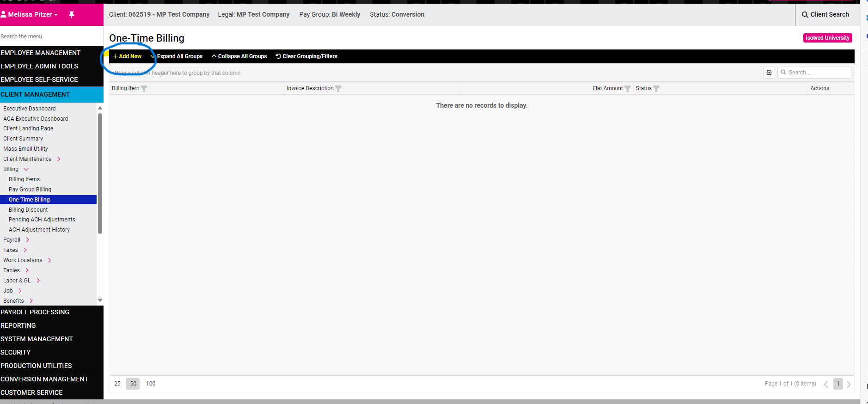
Task: Click the menu scrollbar up arrow
Action: [x=100, y=108]
